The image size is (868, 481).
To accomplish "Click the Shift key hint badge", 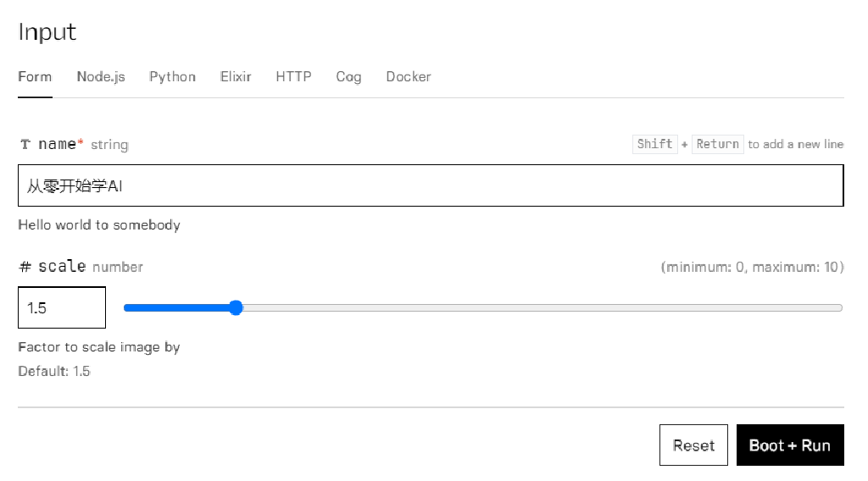I will pyautogui.click(x=654, y=144).
